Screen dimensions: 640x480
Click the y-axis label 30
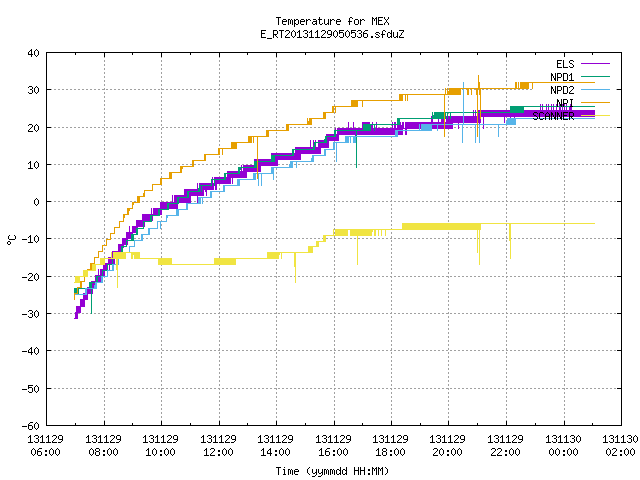click(33, 90)
